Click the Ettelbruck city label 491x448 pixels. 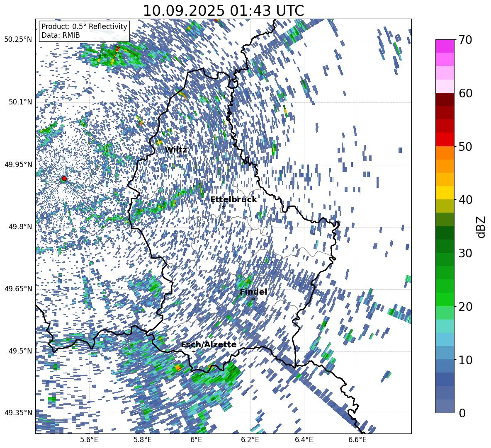pyautogui.click(x=233, y=200)
